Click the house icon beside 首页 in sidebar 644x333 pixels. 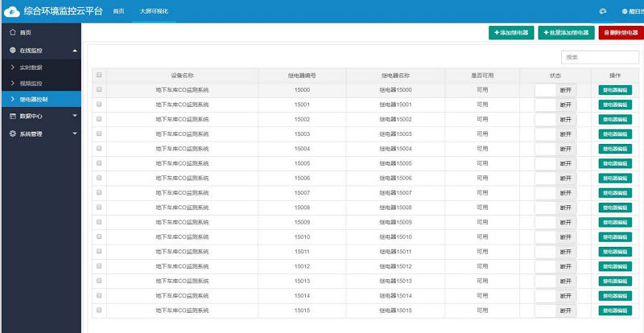(x=12, y=32)
